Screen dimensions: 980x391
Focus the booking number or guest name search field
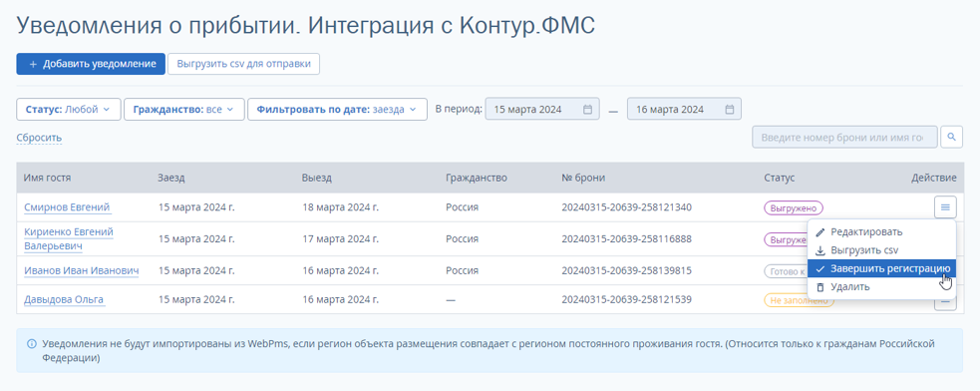845,137
